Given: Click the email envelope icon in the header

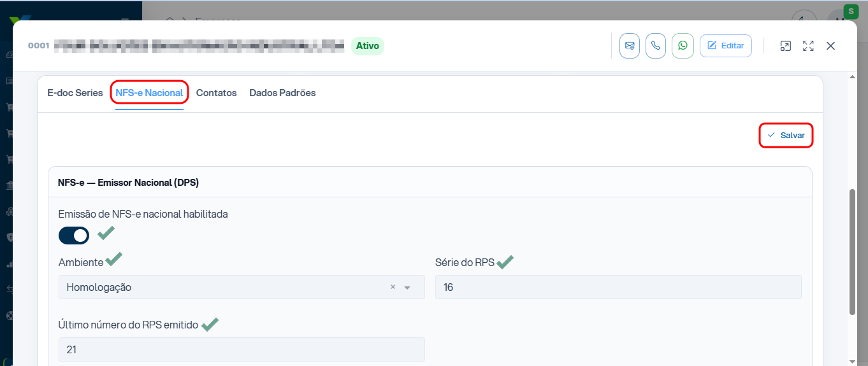Looking at the screenshot, I should [630, 46].
